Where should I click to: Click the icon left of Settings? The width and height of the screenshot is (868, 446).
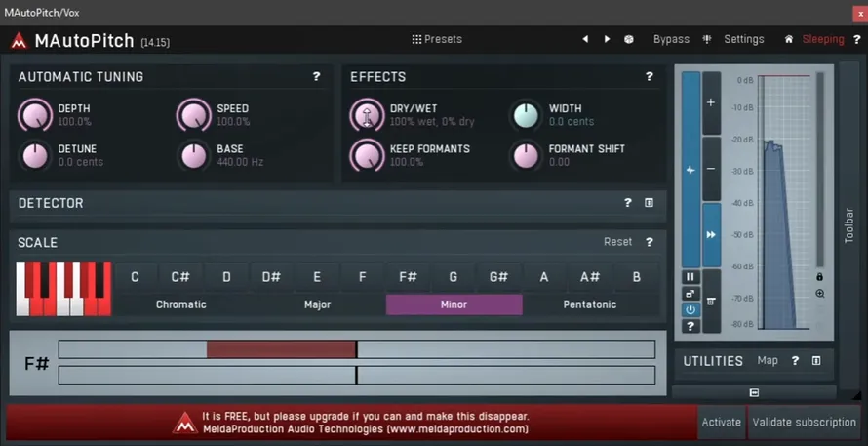[707, 39]
